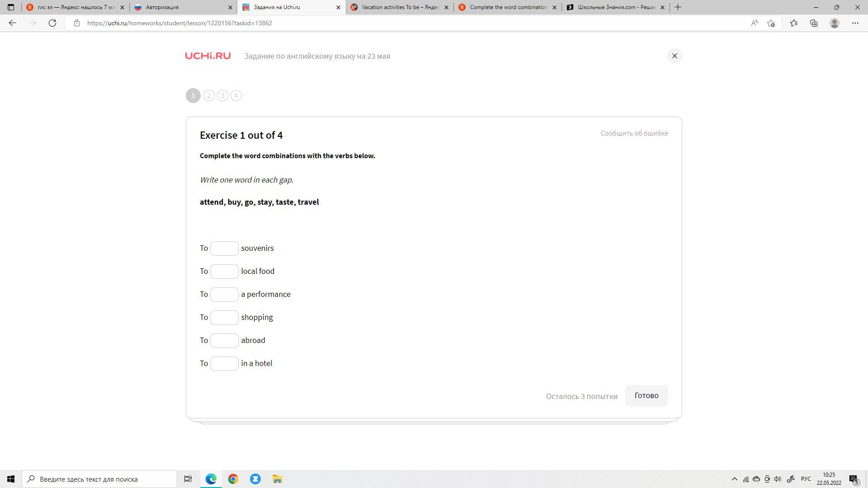Screen dimensions: 868x488
Task: Click the UCHi.RU logo
Action: point(208,56)
